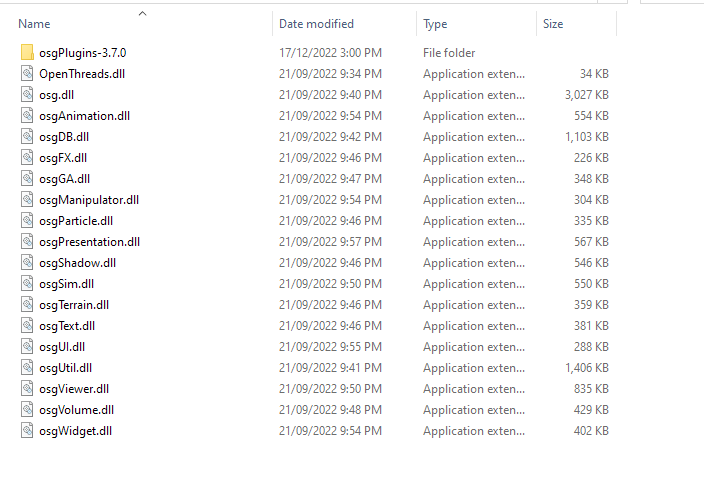Click the osgPlugins-3.7.0 folder icon

(27, 53)
